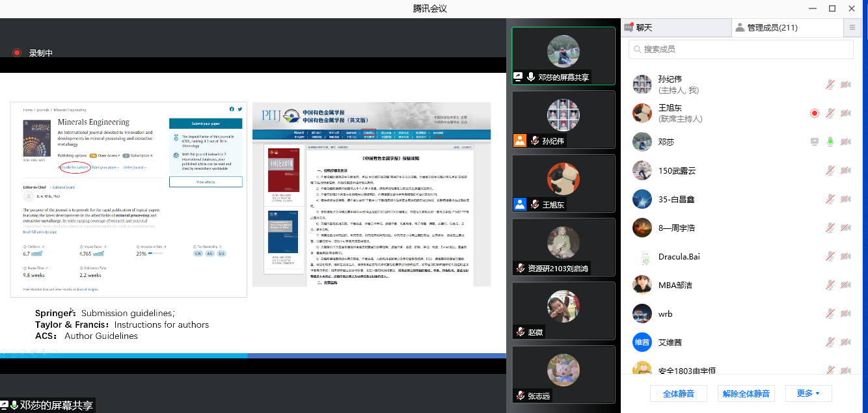Click the red recording icon beside 王旭东
This screenshot has height=413, width=868.
pyautogui.click(x=814, y=113)
